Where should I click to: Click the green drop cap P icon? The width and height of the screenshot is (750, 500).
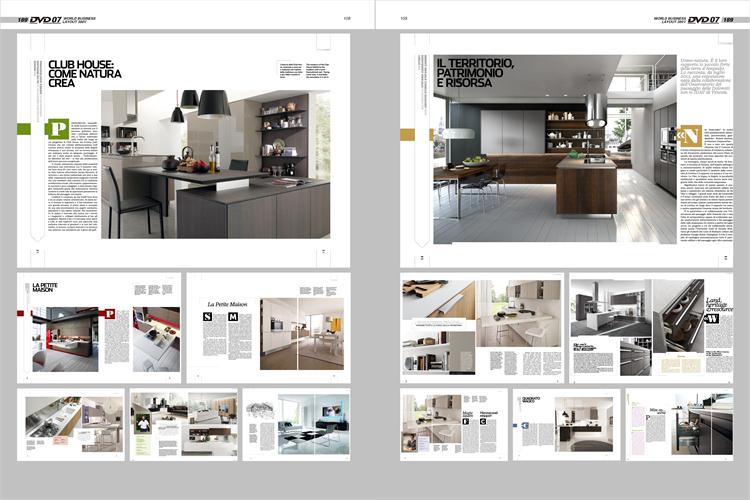pyautogui.click(x=56, y=128)
